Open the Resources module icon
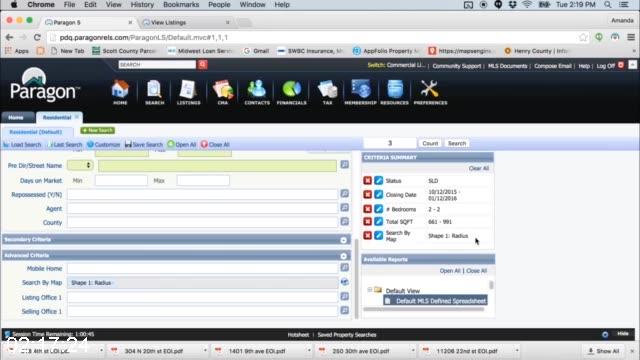 (x=394, y=92)
